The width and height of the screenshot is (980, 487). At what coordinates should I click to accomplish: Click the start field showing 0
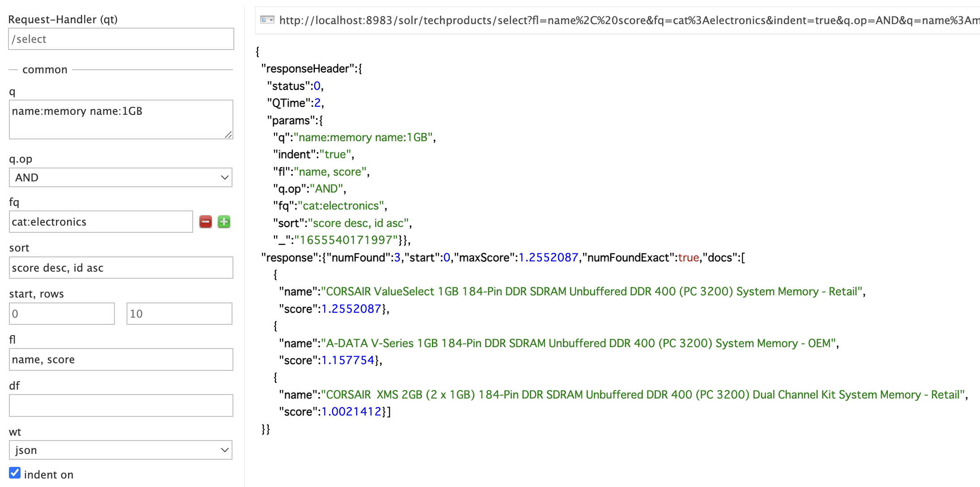pos(62,314)
